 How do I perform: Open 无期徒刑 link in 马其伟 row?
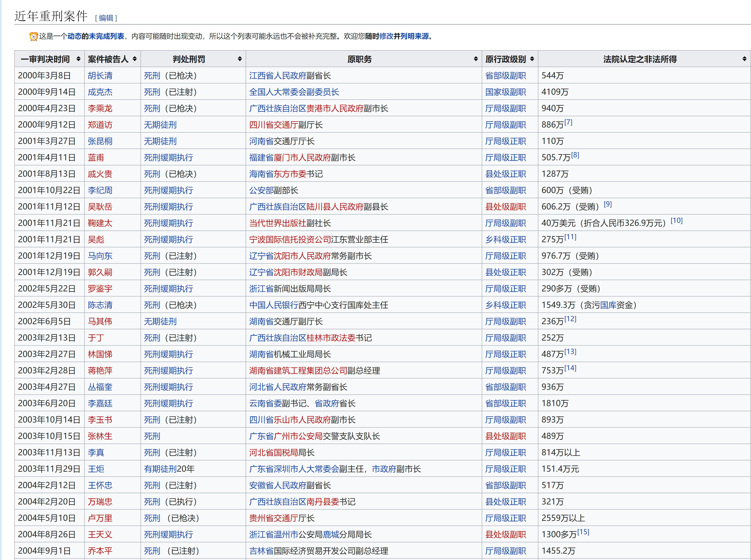coord(160,321)
